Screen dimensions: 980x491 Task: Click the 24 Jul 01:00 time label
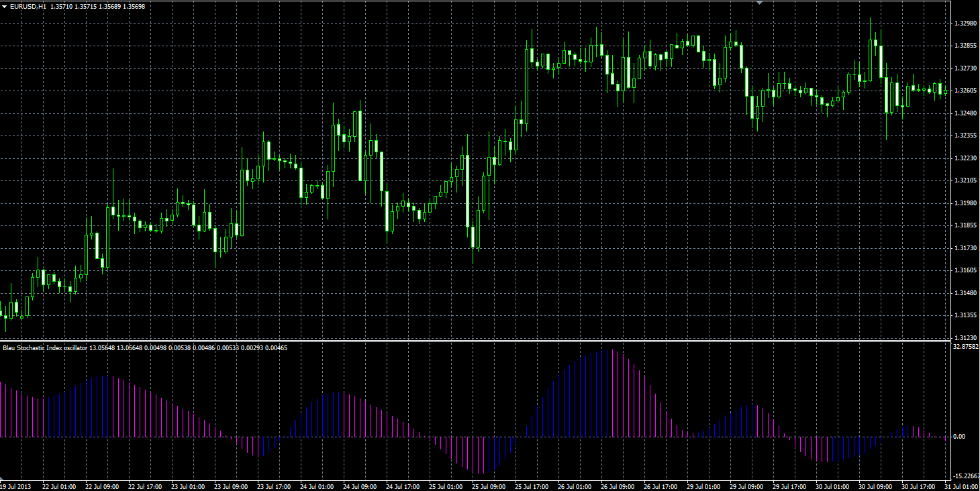316,486
